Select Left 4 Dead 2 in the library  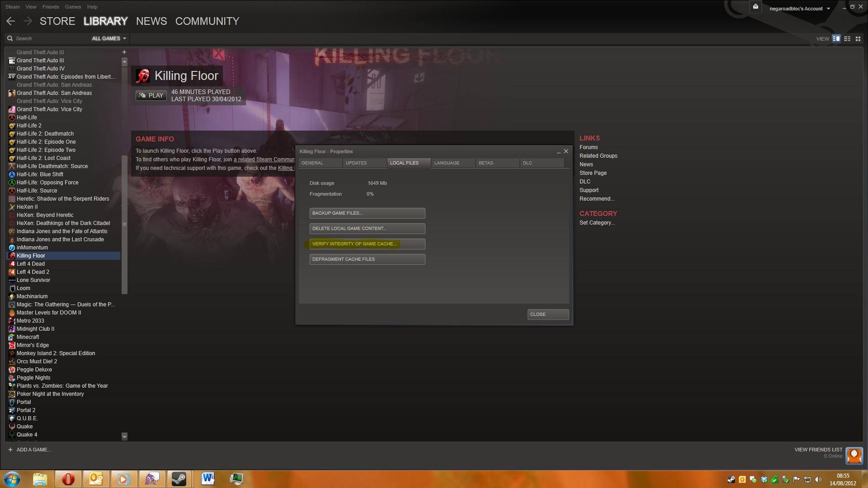point(33,272)
